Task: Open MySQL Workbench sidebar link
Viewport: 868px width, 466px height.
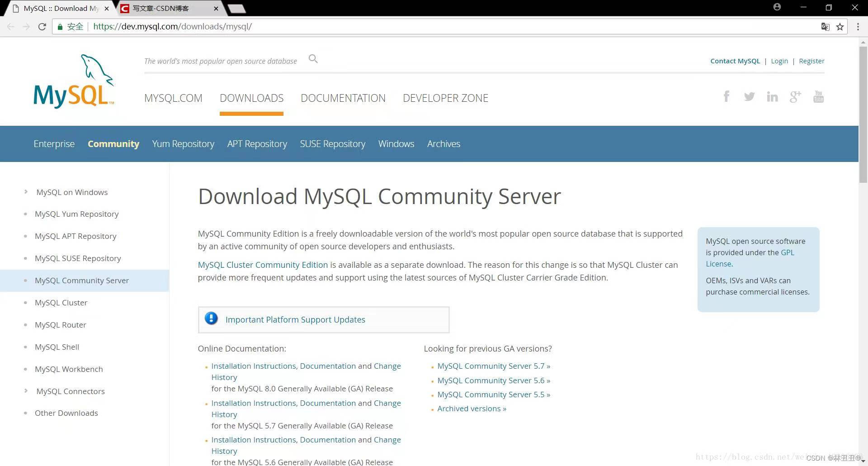Action: point(69,369)
